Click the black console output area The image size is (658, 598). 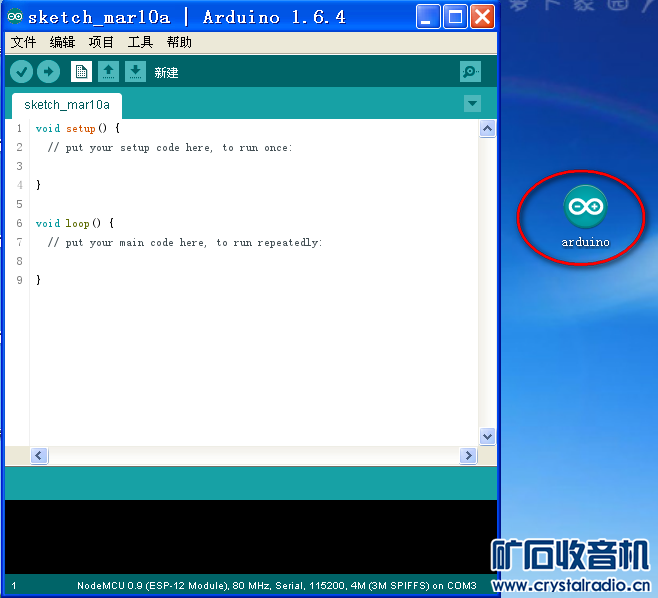[251, 537]
